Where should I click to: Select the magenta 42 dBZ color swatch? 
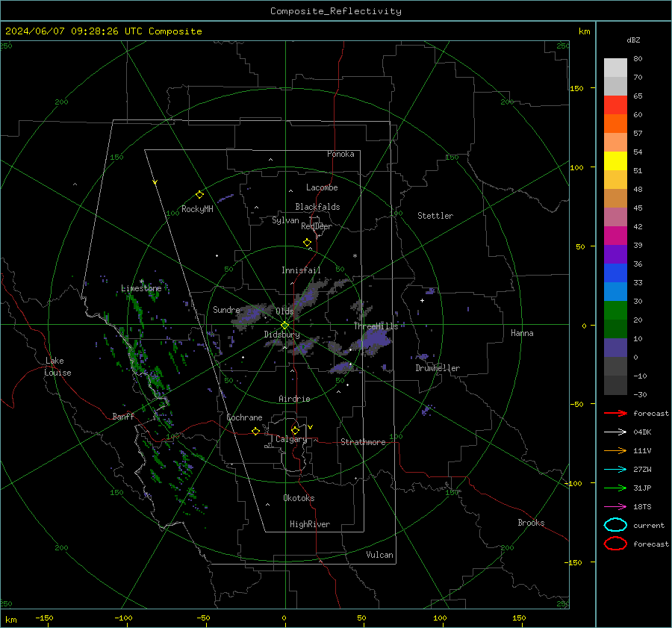(x=615, y=235)
